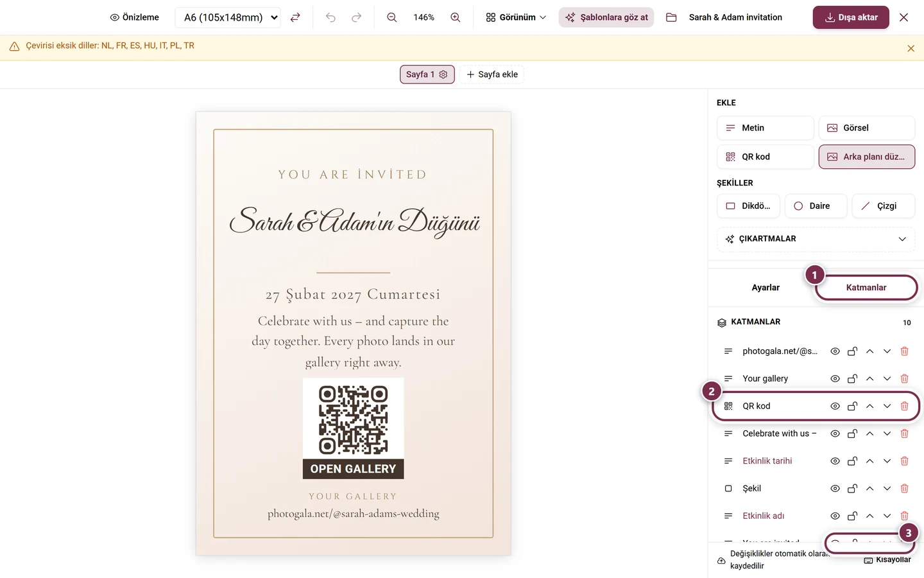This screenshot has width=924, height=578.
Task: Zoom out of the canvas
Action: click(x=392, y=17)
